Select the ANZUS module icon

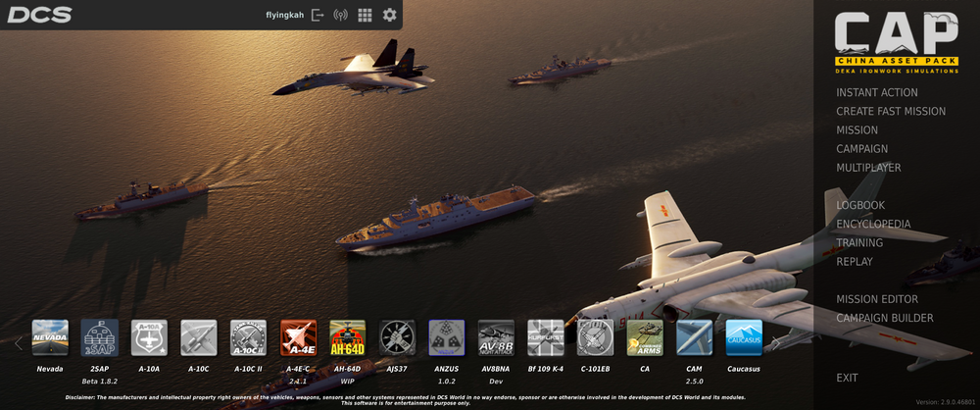tap(447, 338)
